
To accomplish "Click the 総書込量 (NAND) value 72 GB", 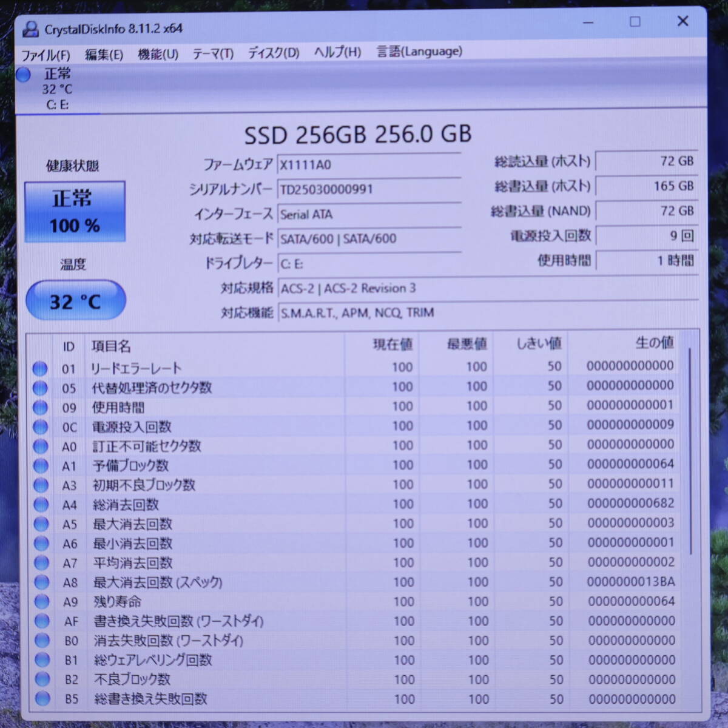I will pyautogui.click(x=647, y=211).
